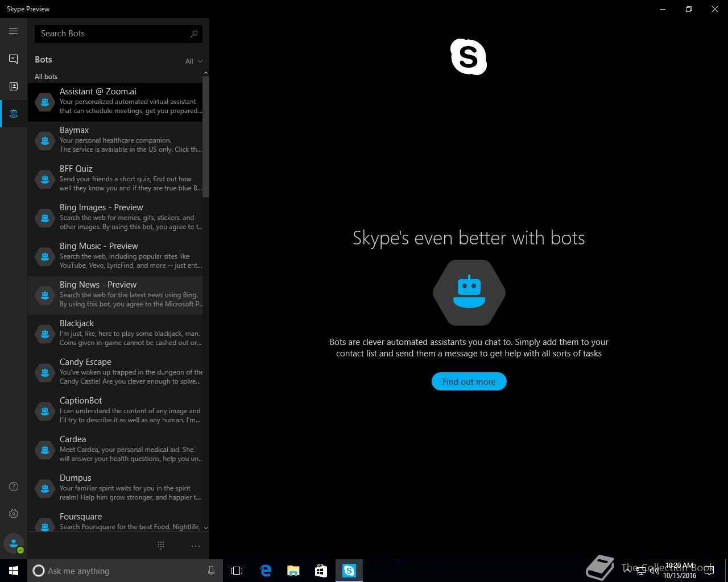
Task: Open the Foursquare bot entry
Action: click(x=115, y=521)
